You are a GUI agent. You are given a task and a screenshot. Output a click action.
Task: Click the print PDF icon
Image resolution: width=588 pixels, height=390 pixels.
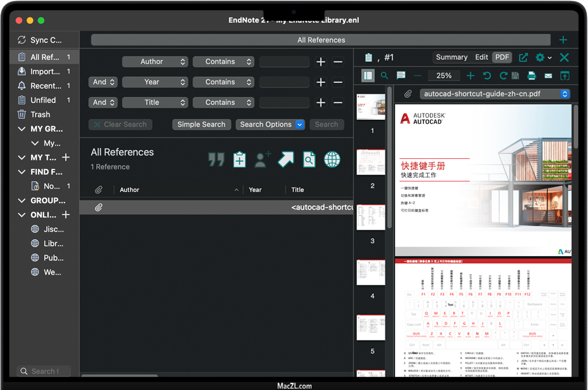(x=531, y=76)
